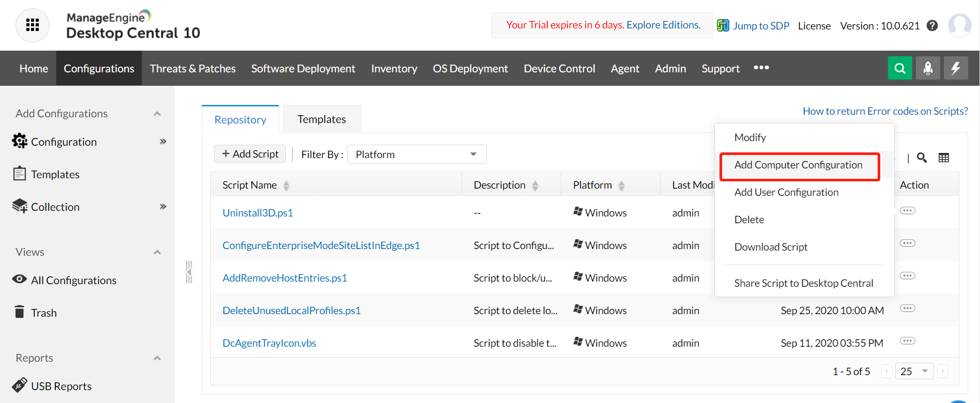
Task: Open the more menu ellipsis in navbar
Action: 761,68
